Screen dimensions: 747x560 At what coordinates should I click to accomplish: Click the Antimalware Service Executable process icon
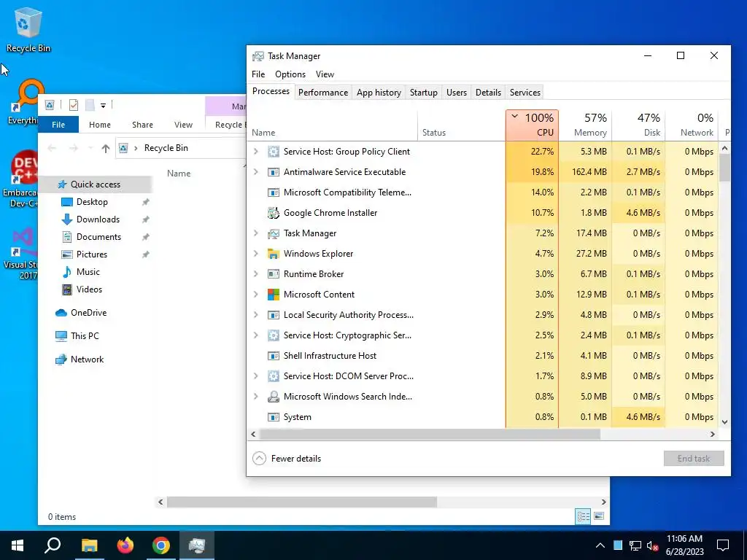click(x=273, y=172)
